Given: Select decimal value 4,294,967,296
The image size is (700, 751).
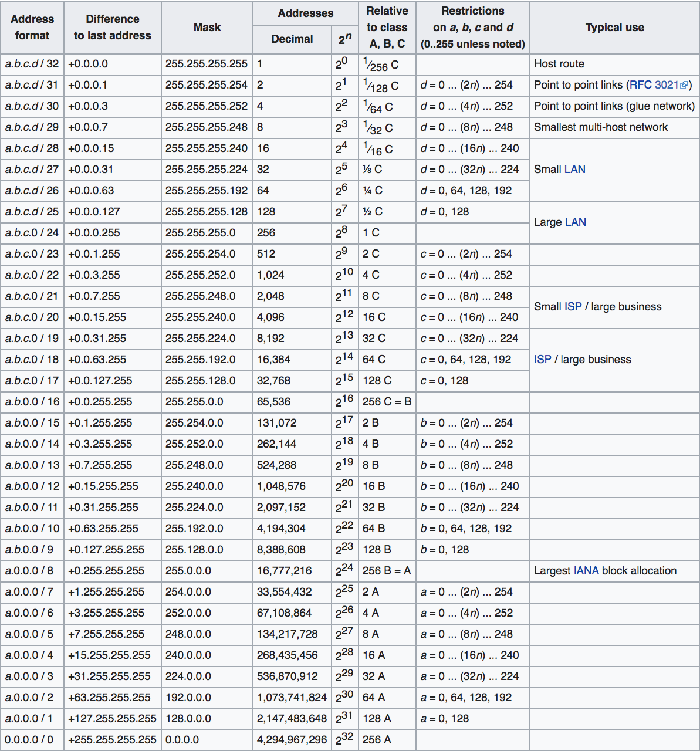Looking at the screenshot, I should click(292, 740).
